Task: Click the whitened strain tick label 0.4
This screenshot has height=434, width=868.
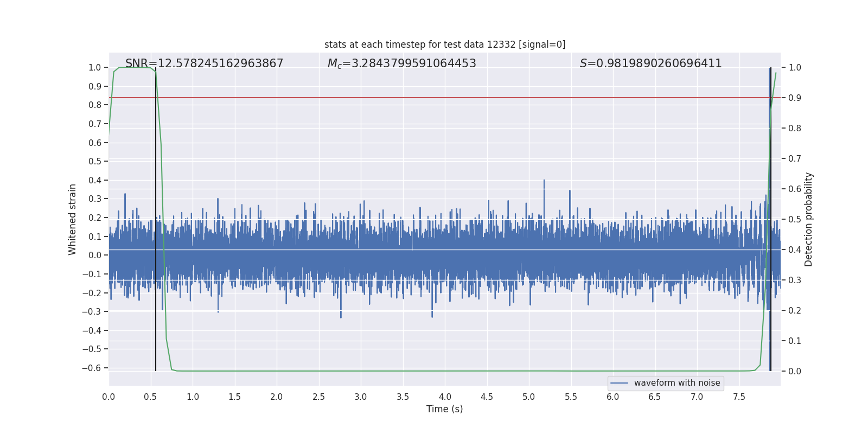Action: point(95,180)
